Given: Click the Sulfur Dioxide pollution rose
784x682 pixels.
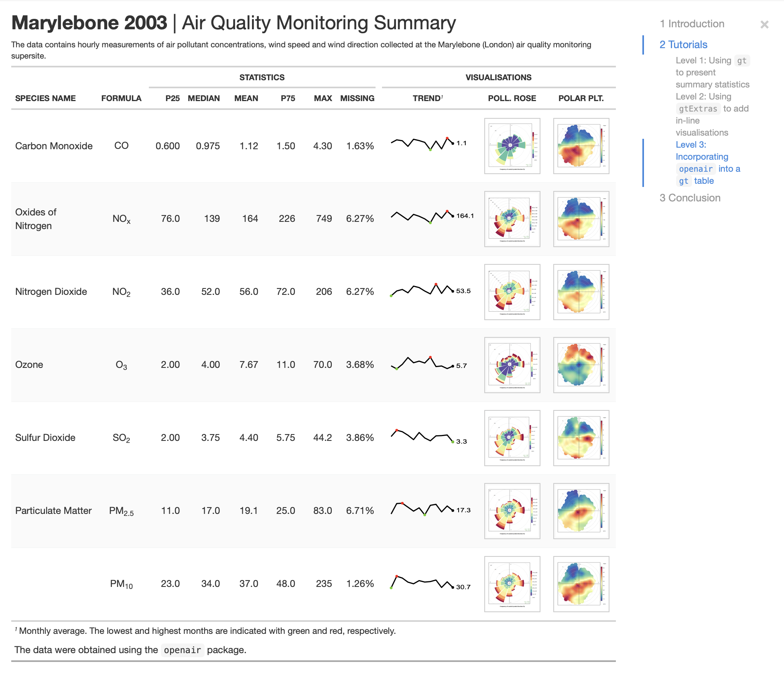Looking at the screenshot, I should pyautogui.click(x=513, y=438).
